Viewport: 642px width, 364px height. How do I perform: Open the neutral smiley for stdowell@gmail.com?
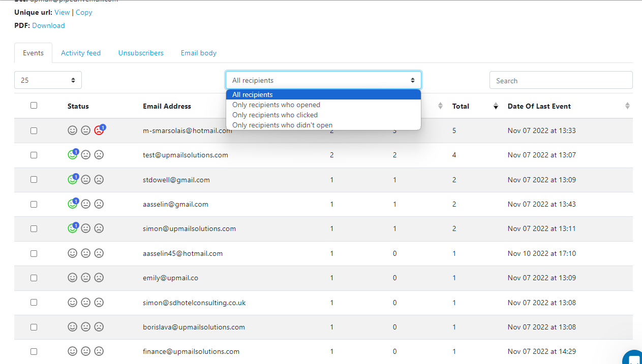(85, 180)
